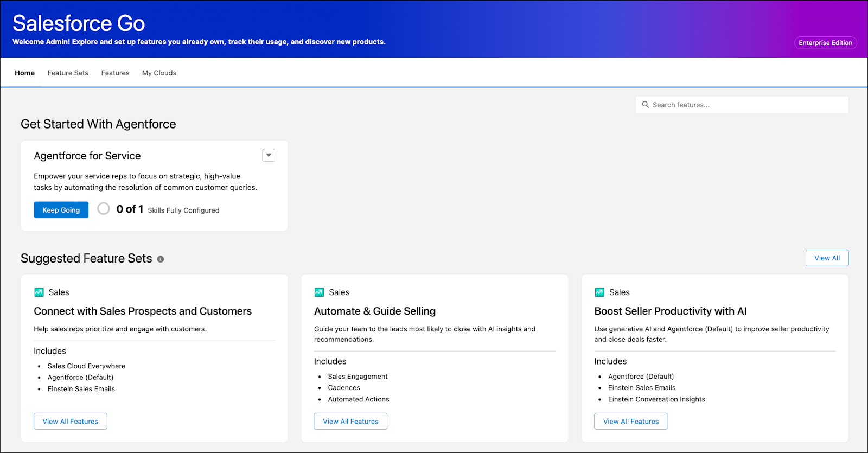Click the Sales label on the Connect with Sales card
The image size is (868, 453).
pos(59,292)
